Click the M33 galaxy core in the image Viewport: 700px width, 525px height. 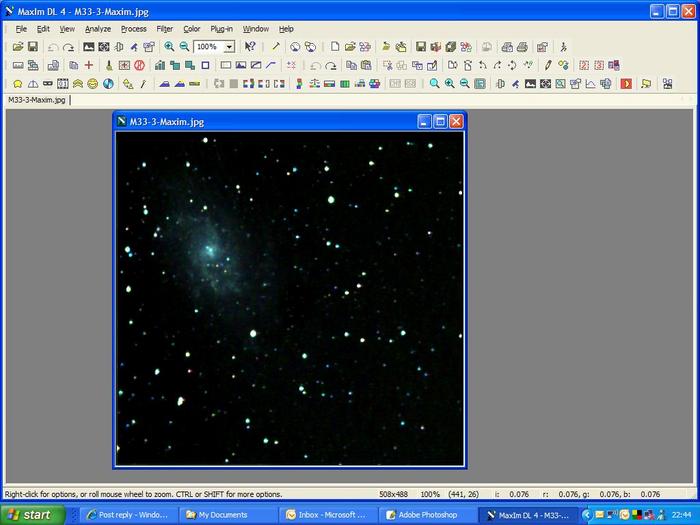(x=209, y=250)
